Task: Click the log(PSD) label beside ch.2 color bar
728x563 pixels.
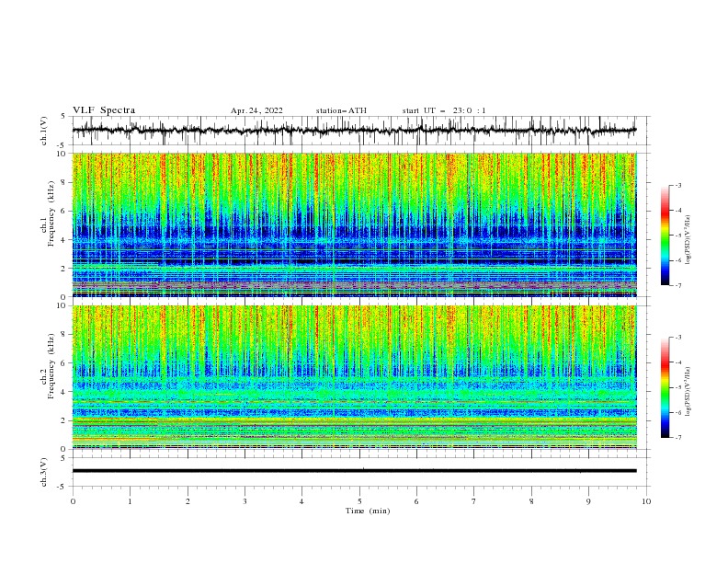Action: 688,391
